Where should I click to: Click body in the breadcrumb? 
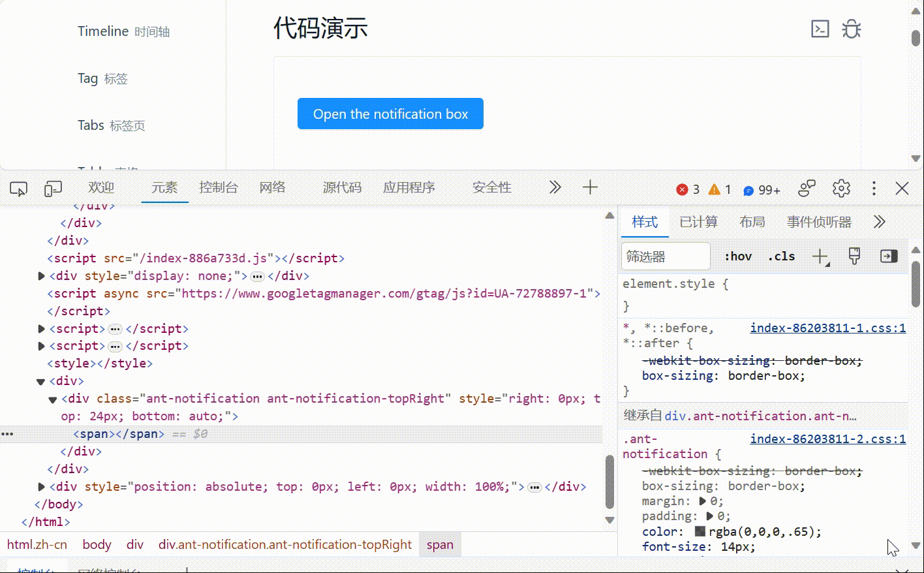(97, 544)
